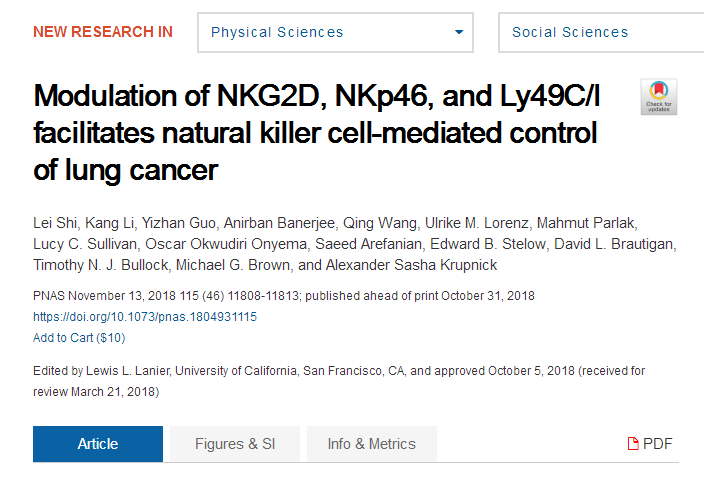
Task: Follow the doi.org/10.1073/pnas.1804931115 link
Action: (x=145, y=317)
